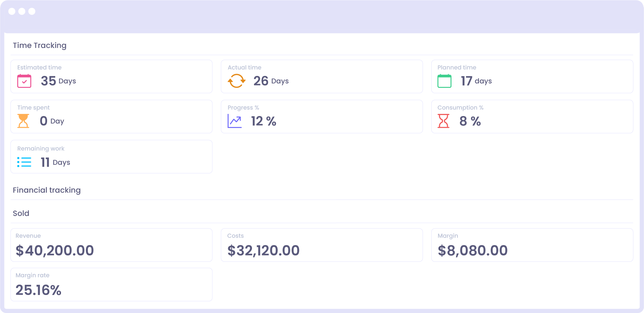
Task: Click the Sold subsection heading
Action: (x=21, y=213)
